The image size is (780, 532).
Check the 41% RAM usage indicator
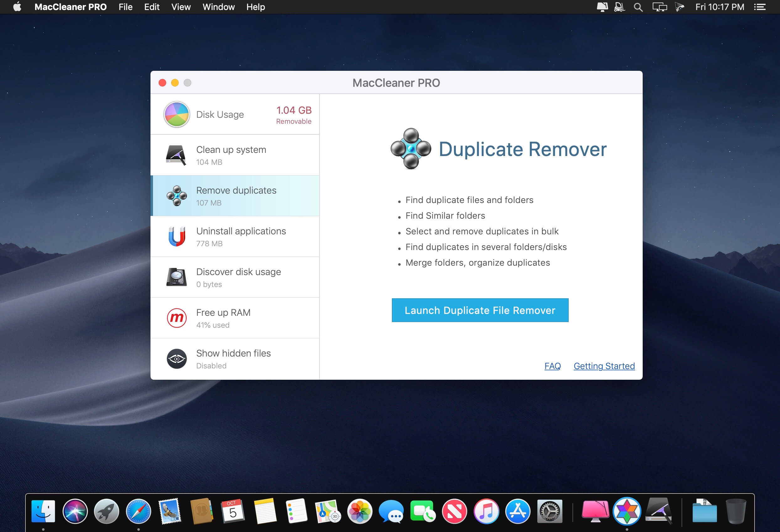pos(213,325)
